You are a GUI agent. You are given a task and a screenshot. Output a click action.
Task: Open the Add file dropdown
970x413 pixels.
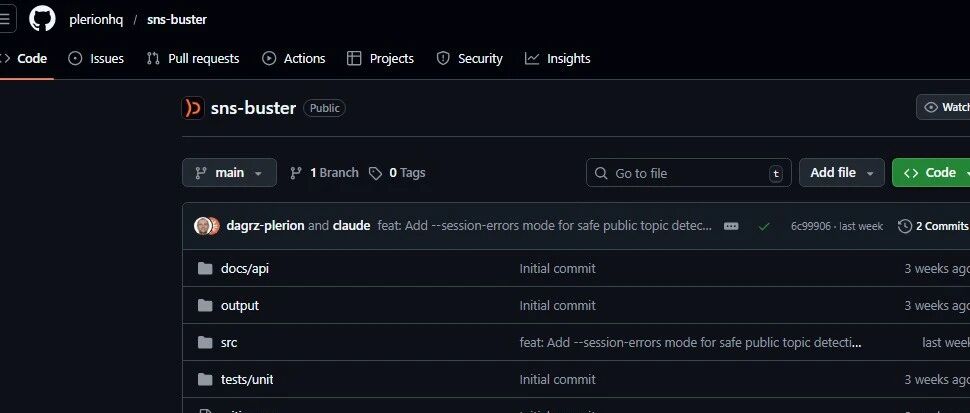[842, 173]
